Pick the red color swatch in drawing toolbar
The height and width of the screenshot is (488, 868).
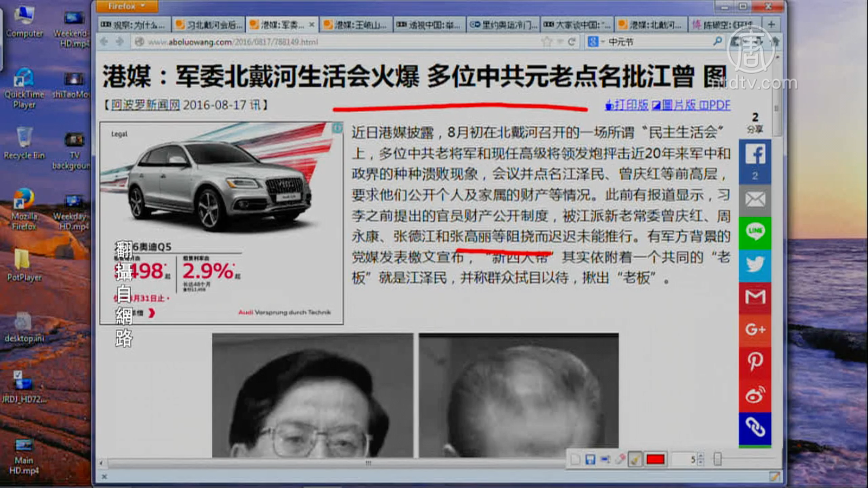(655, 460)
